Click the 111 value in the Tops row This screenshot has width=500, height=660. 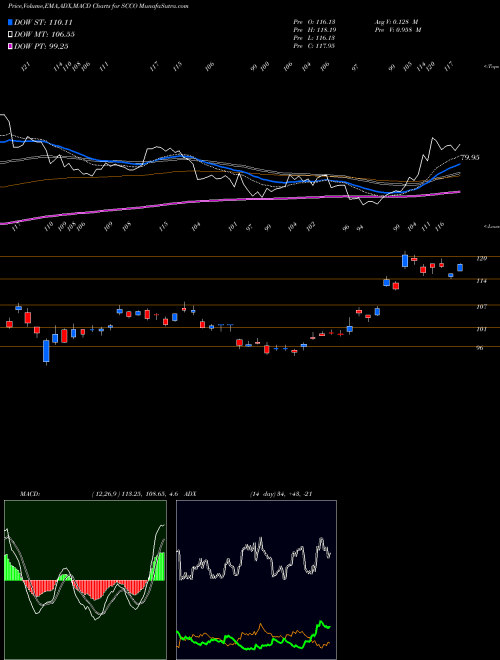[104, 66]
